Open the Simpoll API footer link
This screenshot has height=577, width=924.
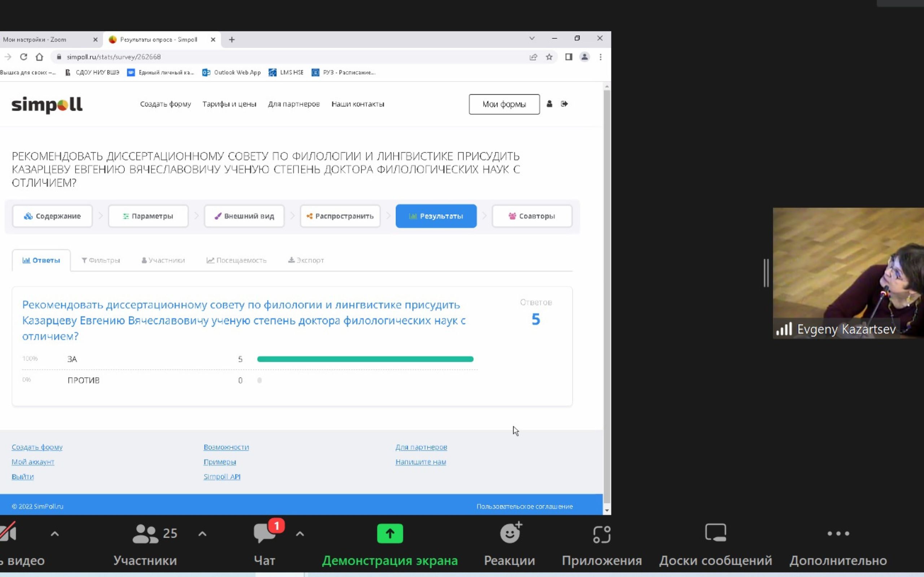click(222, 477)
